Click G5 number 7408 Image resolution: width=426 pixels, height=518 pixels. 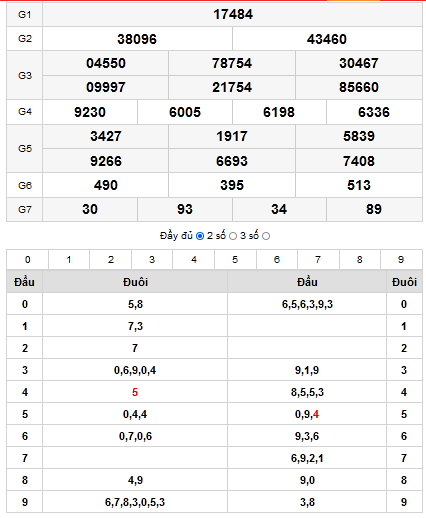tap(359, 161)
